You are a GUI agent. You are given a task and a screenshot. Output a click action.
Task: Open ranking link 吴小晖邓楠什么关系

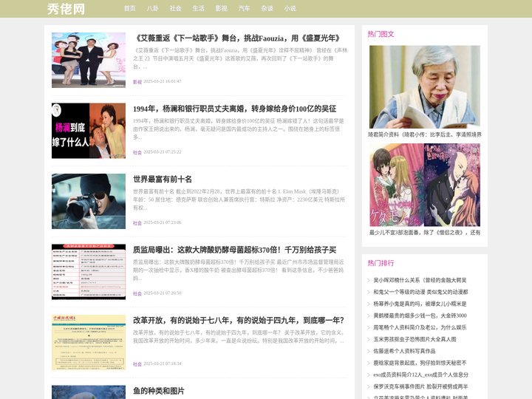tap(420, 280)
